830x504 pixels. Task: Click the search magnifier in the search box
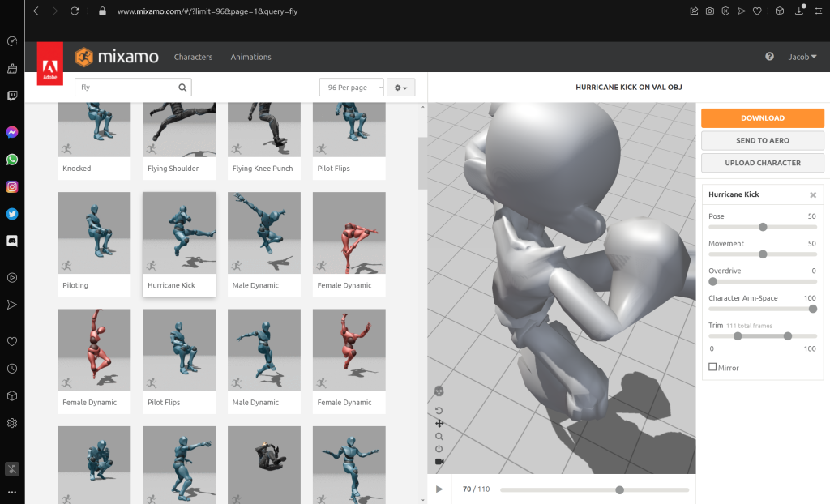coord(183,88)
